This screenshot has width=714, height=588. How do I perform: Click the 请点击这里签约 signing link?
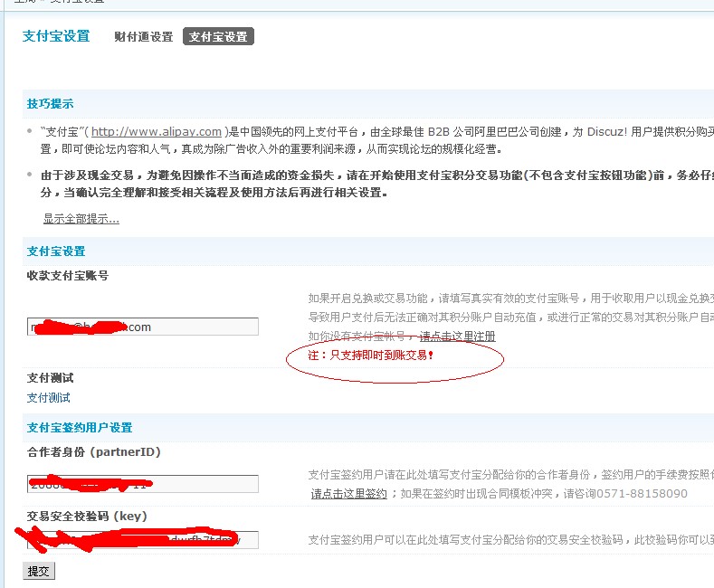[348, 494]
